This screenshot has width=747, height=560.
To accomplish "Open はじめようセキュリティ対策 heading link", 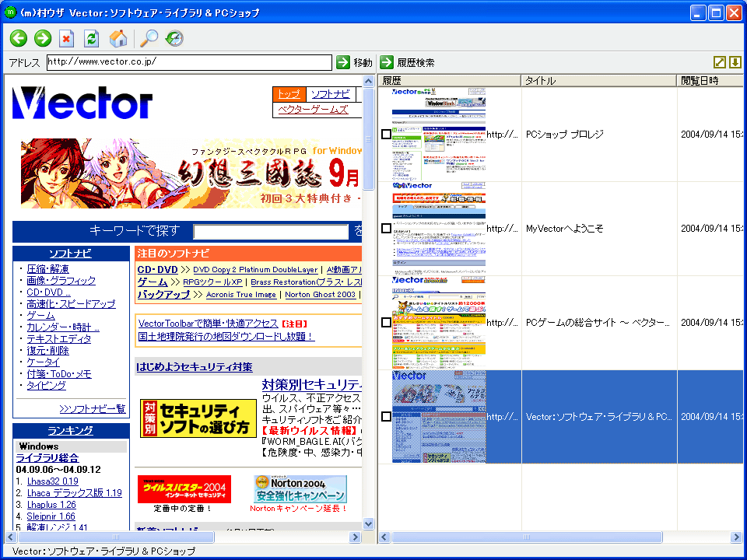I will click(x=195, y=366).
